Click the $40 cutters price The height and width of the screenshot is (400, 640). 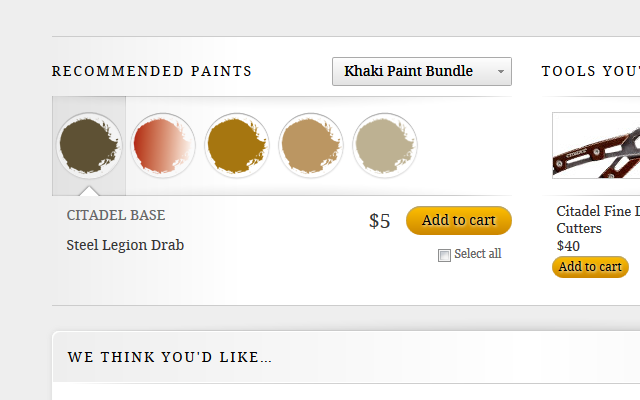[x=568, y=246]
